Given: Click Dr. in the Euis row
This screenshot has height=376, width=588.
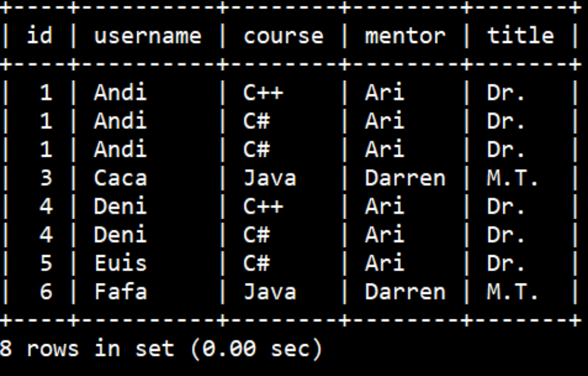Looking at the screenshot, I should (506, 263).
